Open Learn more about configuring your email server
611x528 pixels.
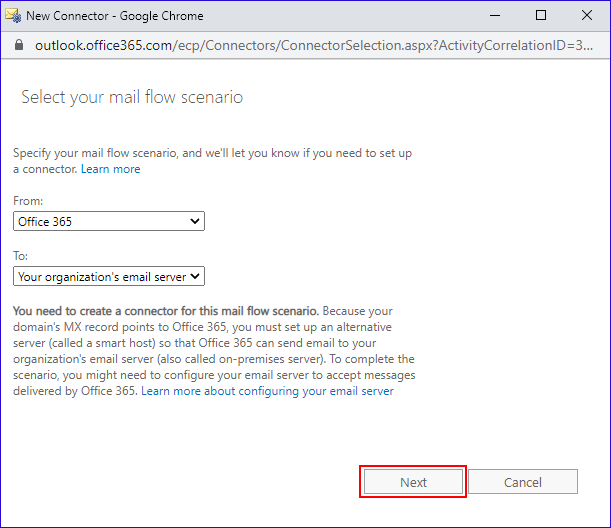click(x=267, y=391)
